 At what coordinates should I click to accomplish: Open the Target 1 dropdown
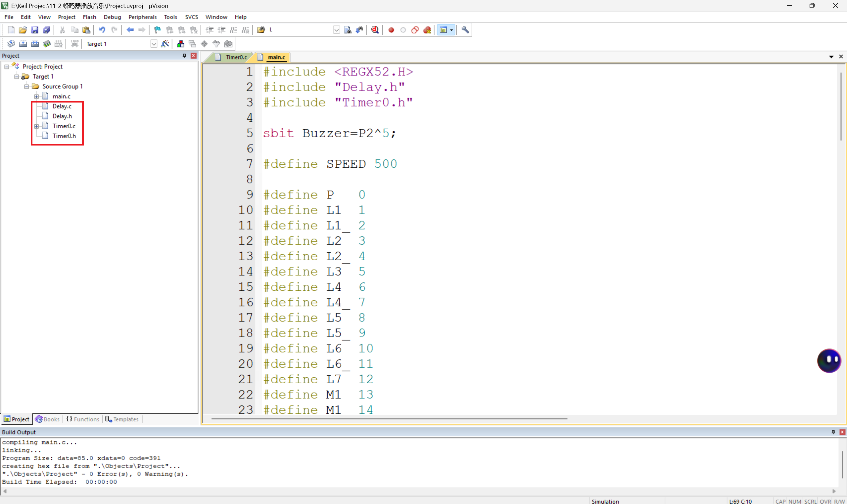tap(154, 44)
